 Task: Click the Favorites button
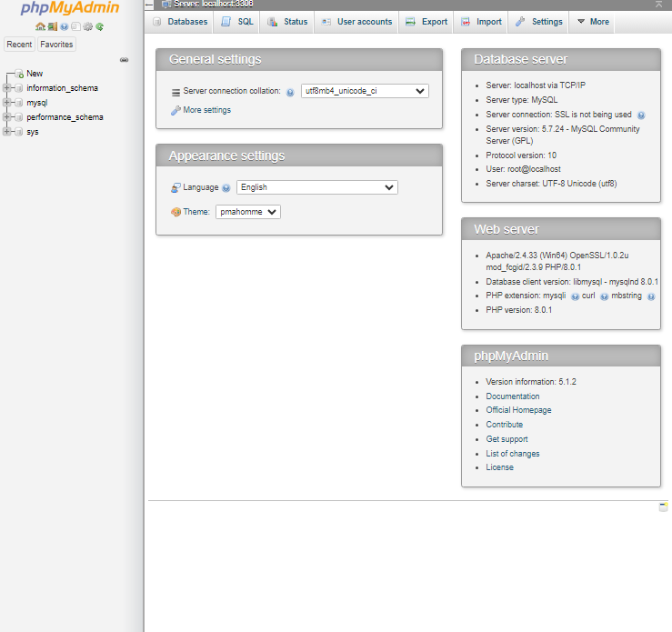coord(56,45)
